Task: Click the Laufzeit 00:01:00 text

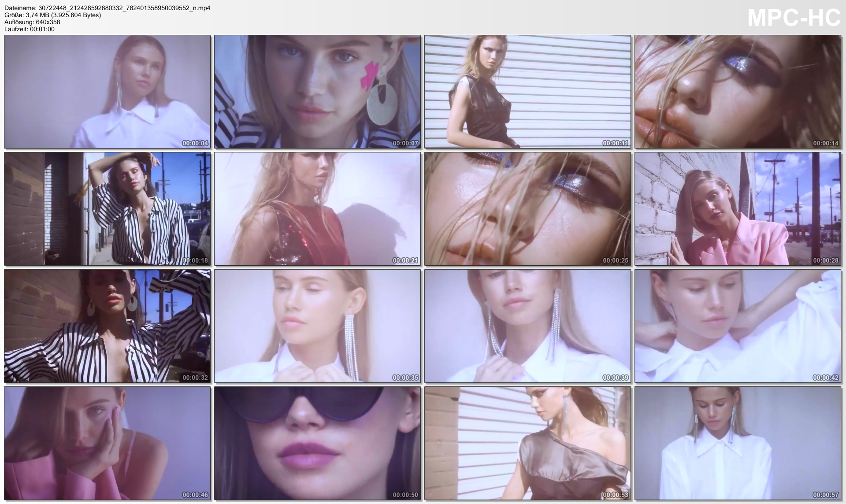Action: 29,29
